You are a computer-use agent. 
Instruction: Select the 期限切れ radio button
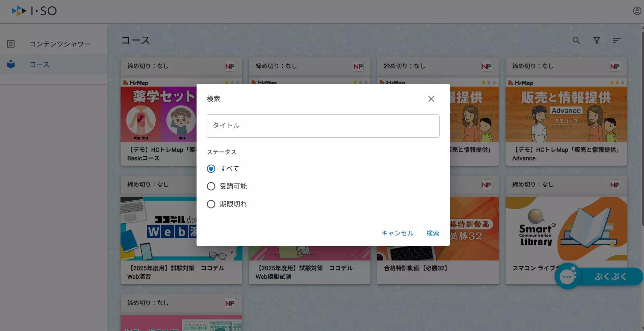click(x=210, y=204)
